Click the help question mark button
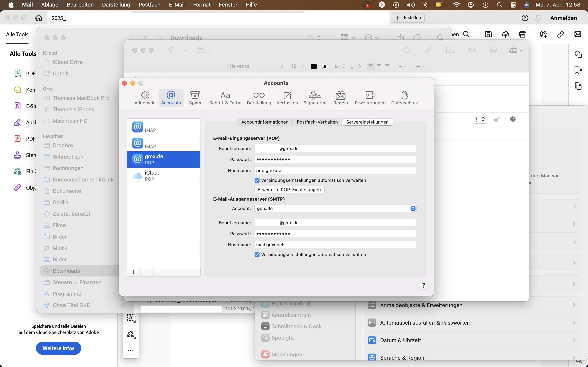Image resolution: width=588 pixels, height=367 pixels. tap(423, 285)
